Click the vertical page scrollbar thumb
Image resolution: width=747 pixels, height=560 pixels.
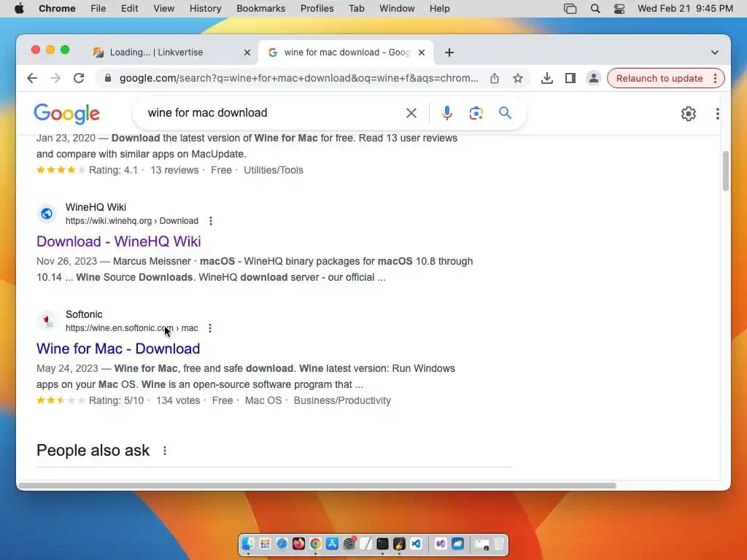coord(725,171)
